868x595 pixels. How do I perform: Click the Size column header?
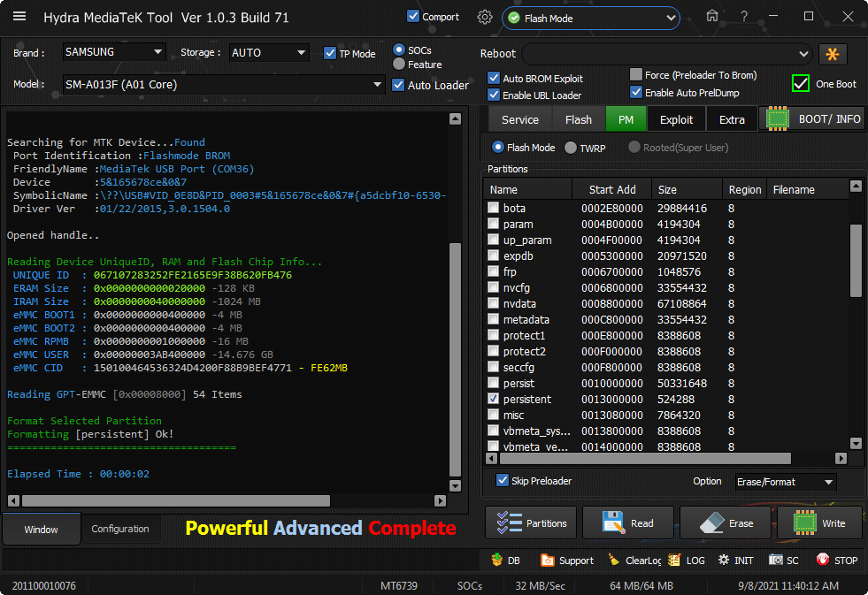coord(687,189)
